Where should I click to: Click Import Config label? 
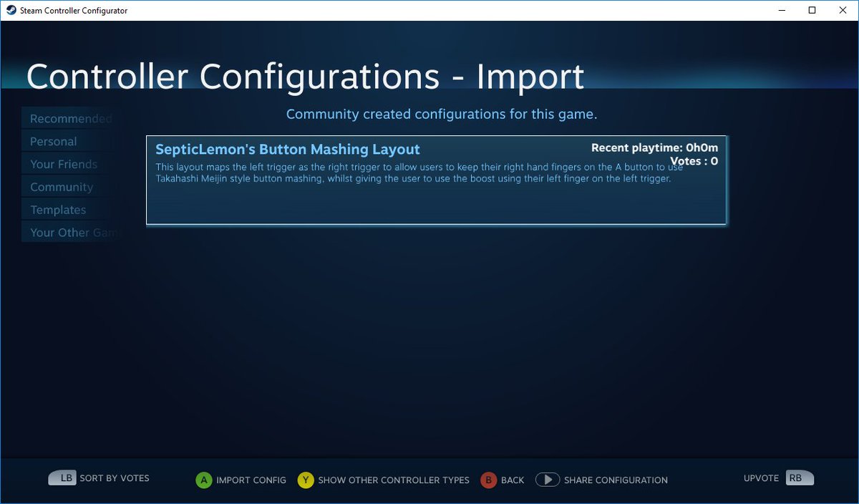(252, 480)
